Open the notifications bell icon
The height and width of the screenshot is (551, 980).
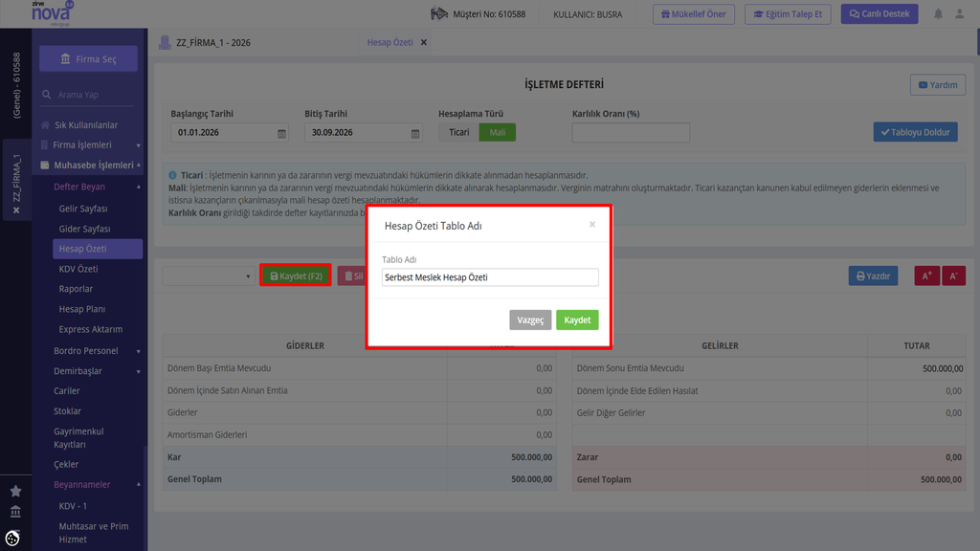938,13
